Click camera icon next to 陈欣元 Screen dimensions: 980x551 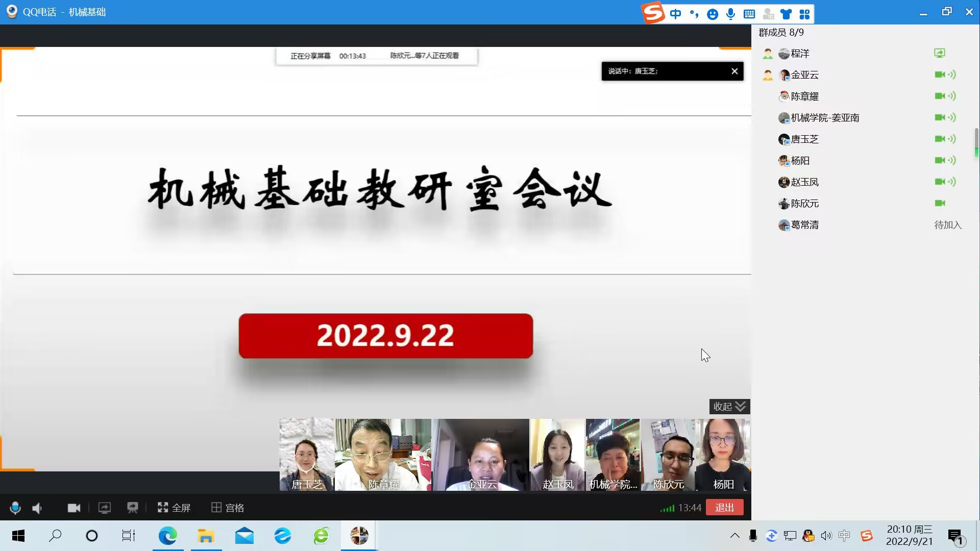coord(940,203)
